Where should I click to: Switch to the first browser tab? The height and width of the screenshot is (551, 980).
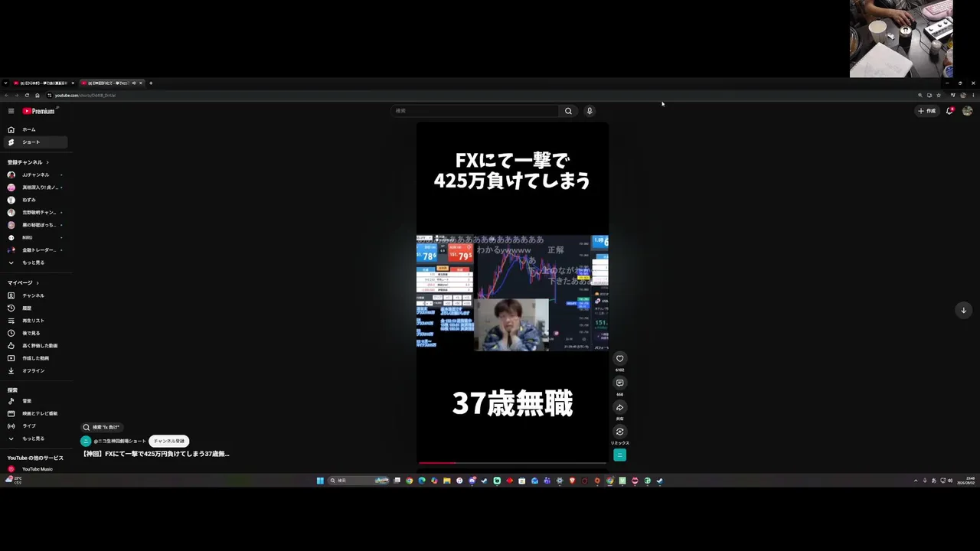[x=44, y=83]
